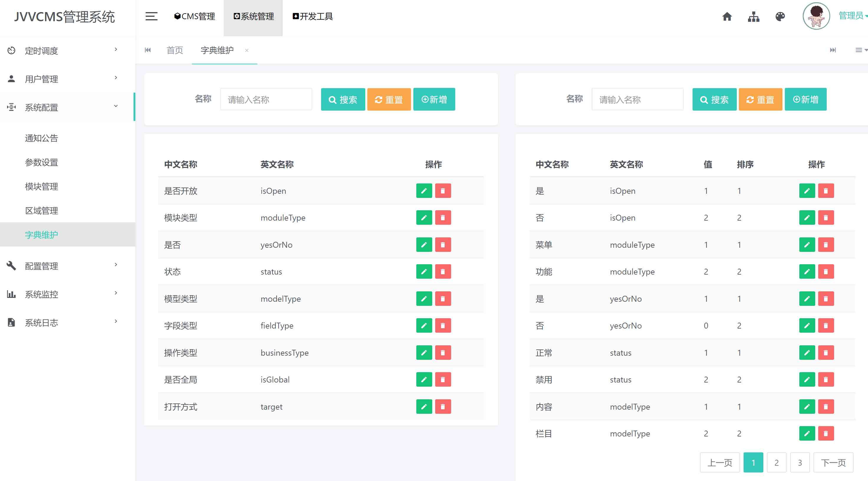Delete the 打开方式 target row
This screenshot has width=868, height=481.
click(443, 406)
